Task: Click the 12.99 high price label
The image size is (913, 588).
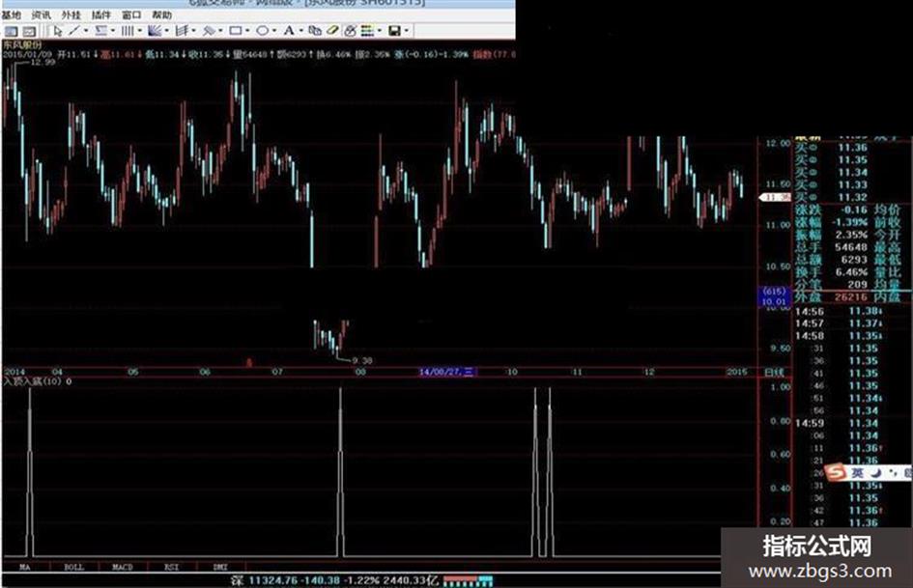Action: 43,63
